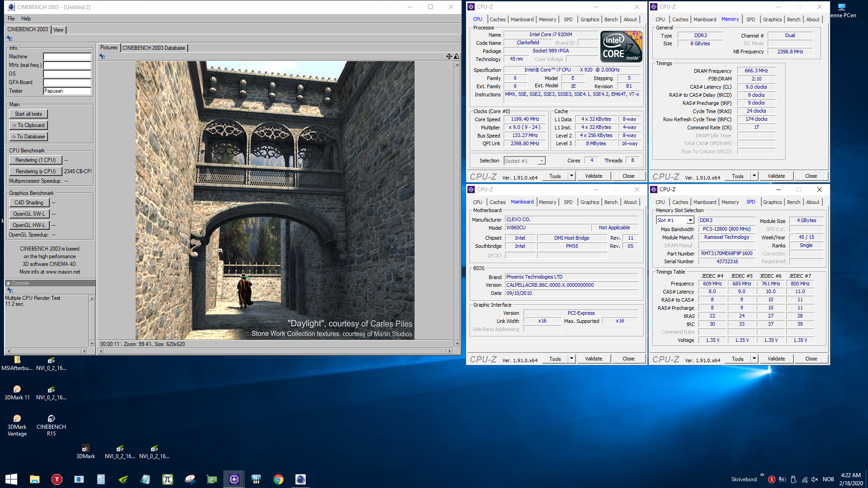Screen dimensions: 868x488
Task: Click the move-view icon above the picture
Action: [x=449, y=57]
